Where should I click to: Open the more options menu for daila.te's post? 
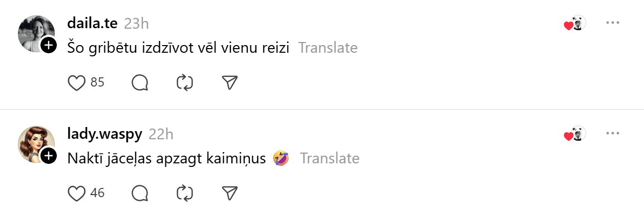(613, 23)
